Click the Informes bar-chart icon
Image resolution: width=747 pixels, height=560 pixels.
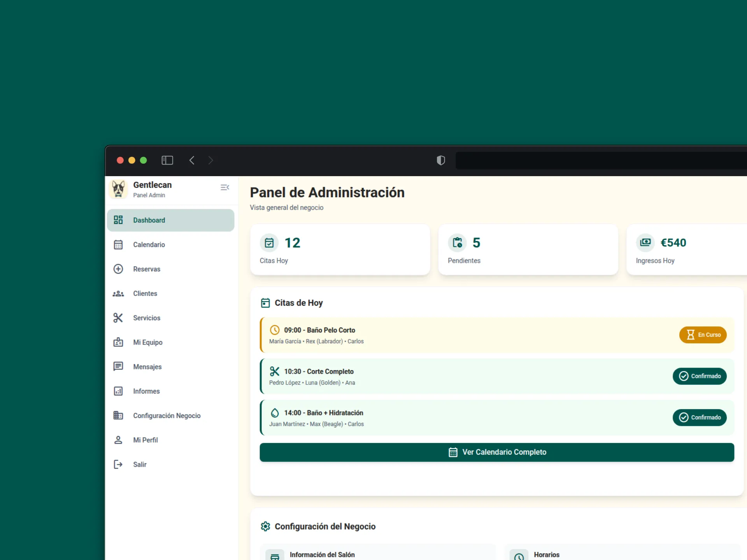pos(119,391)
